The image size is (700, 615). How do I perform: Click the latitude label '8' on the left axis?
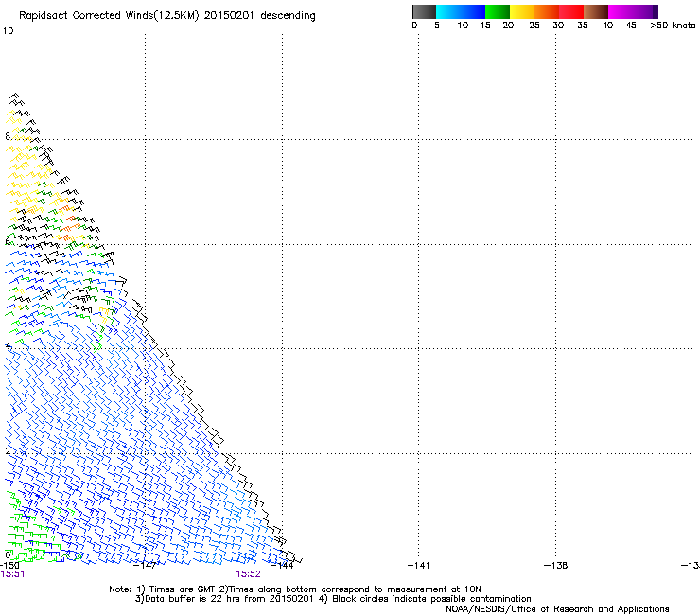tap(8, 136)
